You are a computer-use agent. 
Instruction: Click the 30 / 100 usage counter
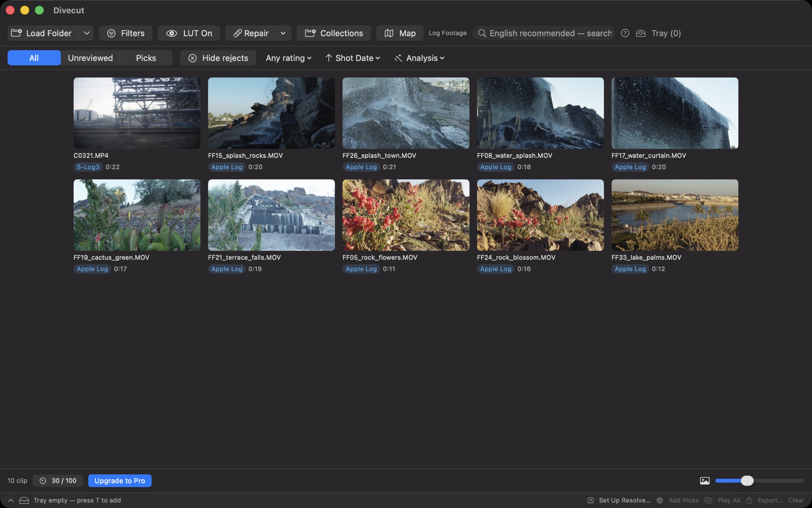(x=58, y=480)
